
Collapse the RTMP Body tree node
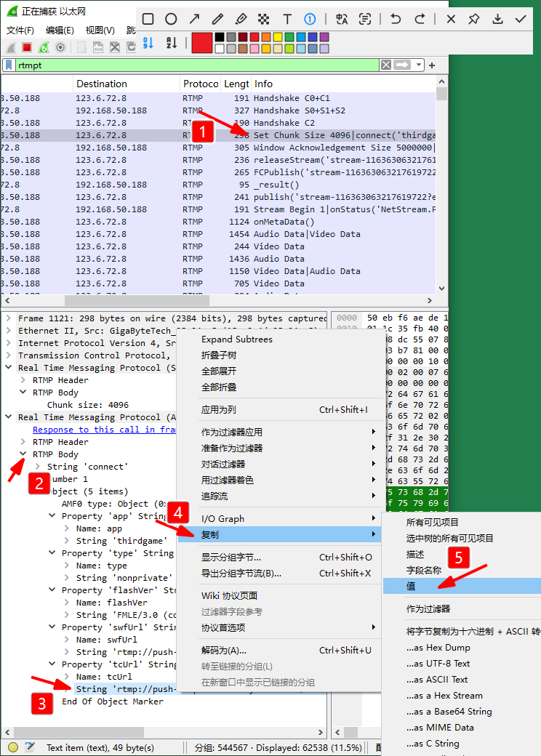click(x=24, y=454)
